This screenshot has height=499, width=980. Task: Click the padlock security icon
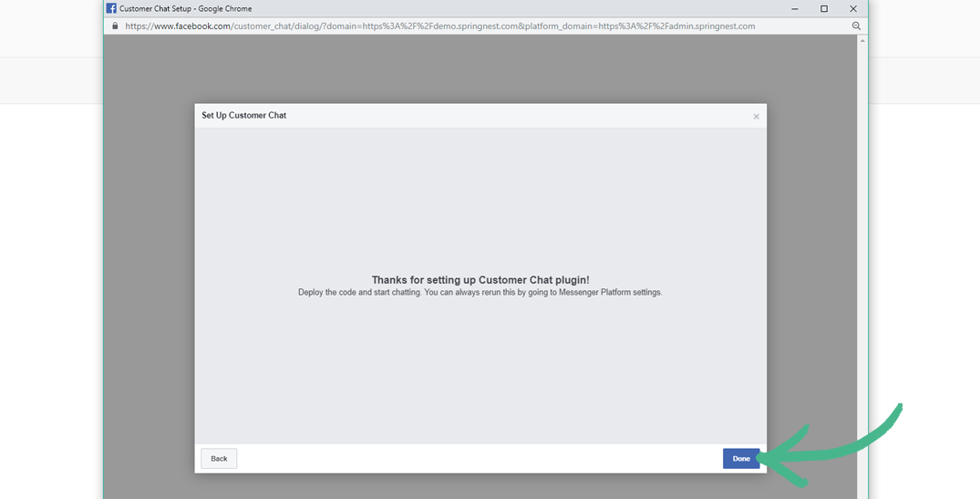(115, 26)
